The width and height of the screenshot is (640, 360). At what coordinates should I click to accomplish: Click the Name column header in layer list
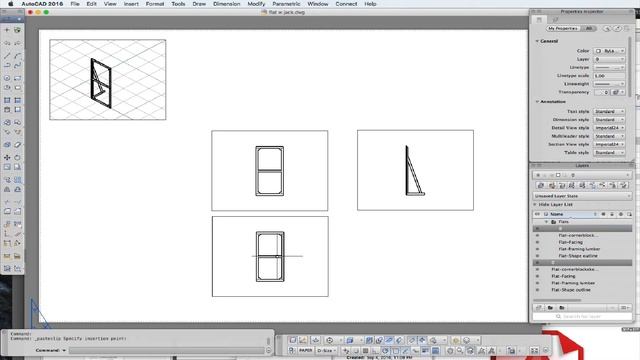tap(556, 214)
